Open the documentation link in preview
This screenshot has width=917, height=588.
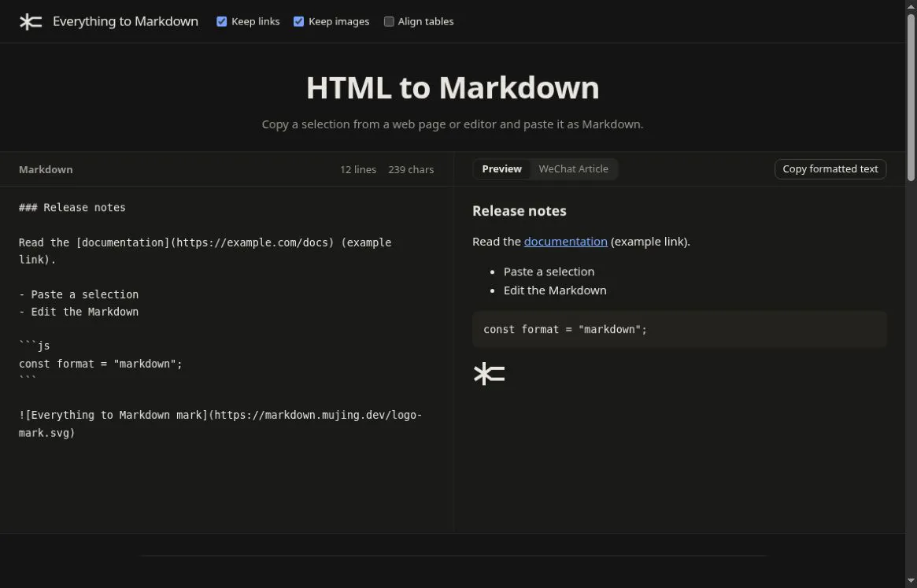(565, 242)
